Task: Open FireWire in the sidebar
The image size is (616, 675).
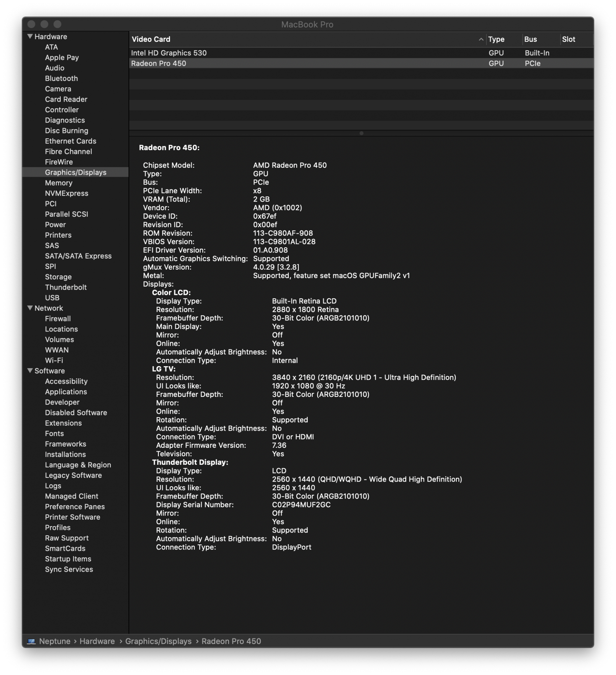Action: (59, 162)
